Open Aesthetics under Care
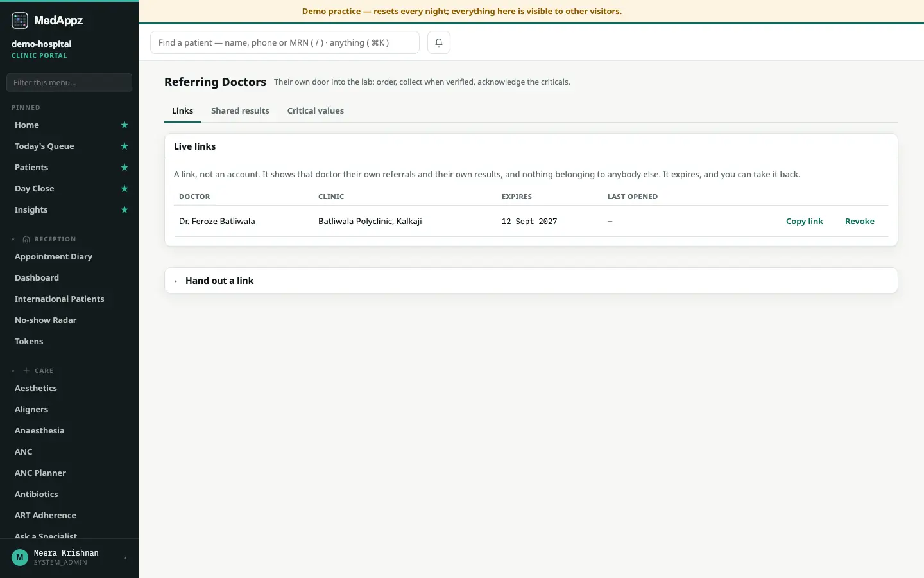 (x=36, y=389)
